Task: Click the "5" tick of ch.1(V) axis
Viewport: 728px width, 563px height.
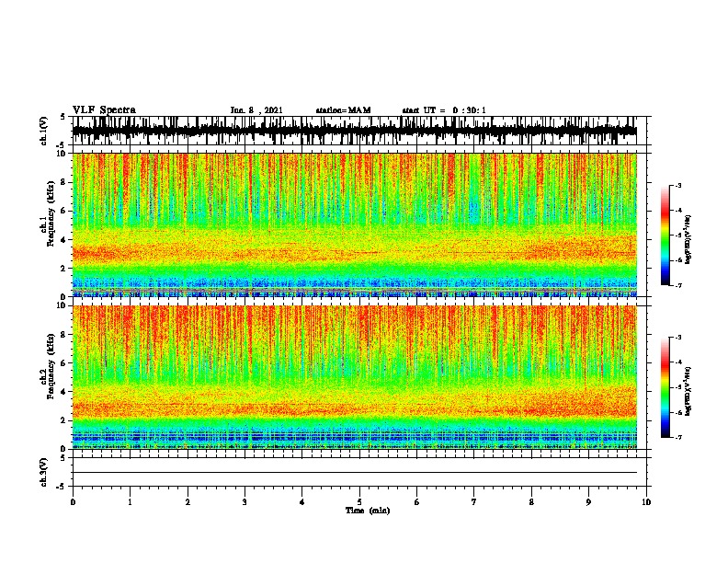Action: (63, 117)
